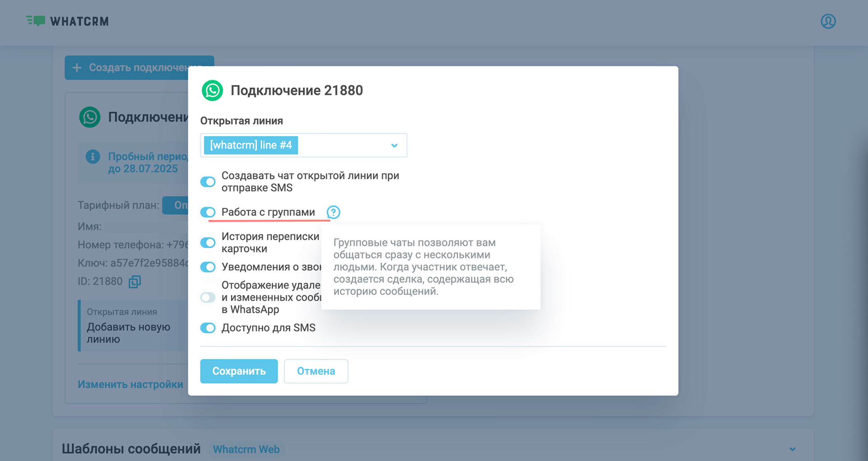
Task: Click the user profile icon
Action: (x=828, y=21)
